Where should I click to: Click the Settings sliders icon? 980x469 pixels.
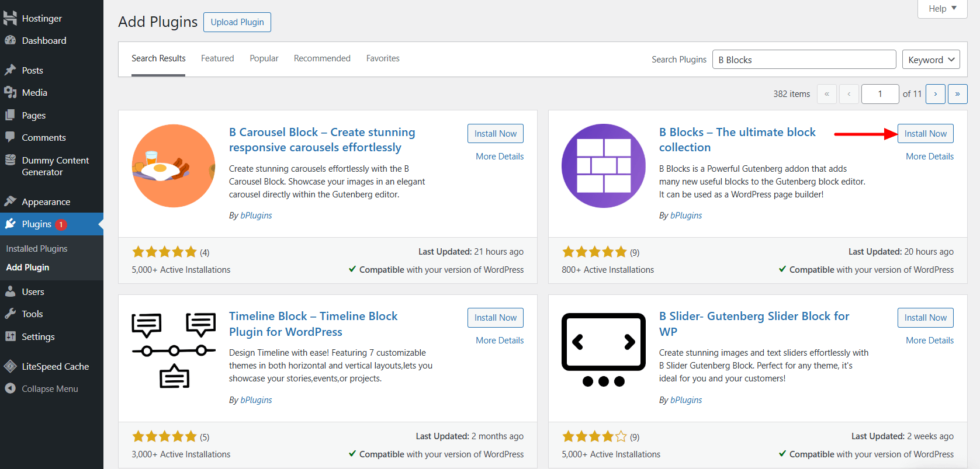click(10, 336)
